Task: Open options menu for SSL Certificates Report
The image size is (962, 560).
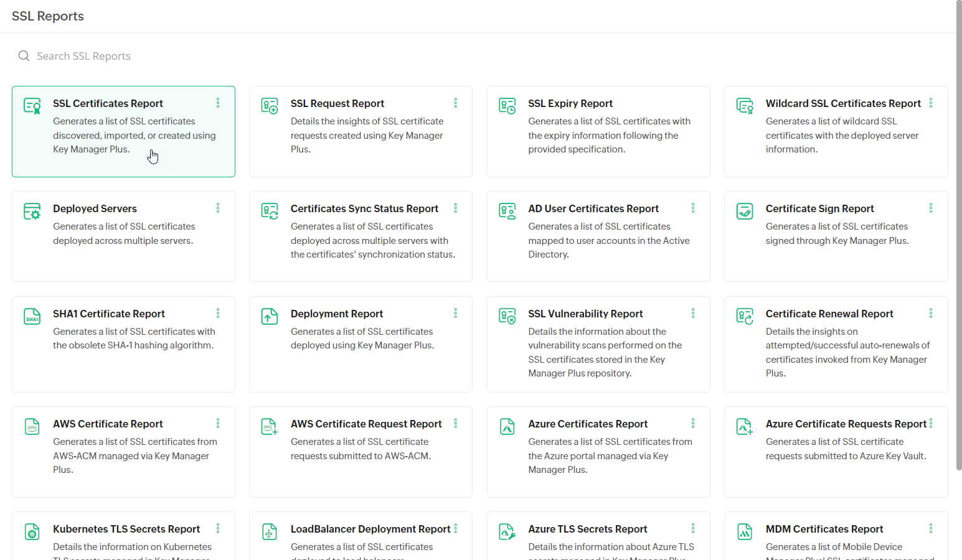Action: click(x=218, y=103)
